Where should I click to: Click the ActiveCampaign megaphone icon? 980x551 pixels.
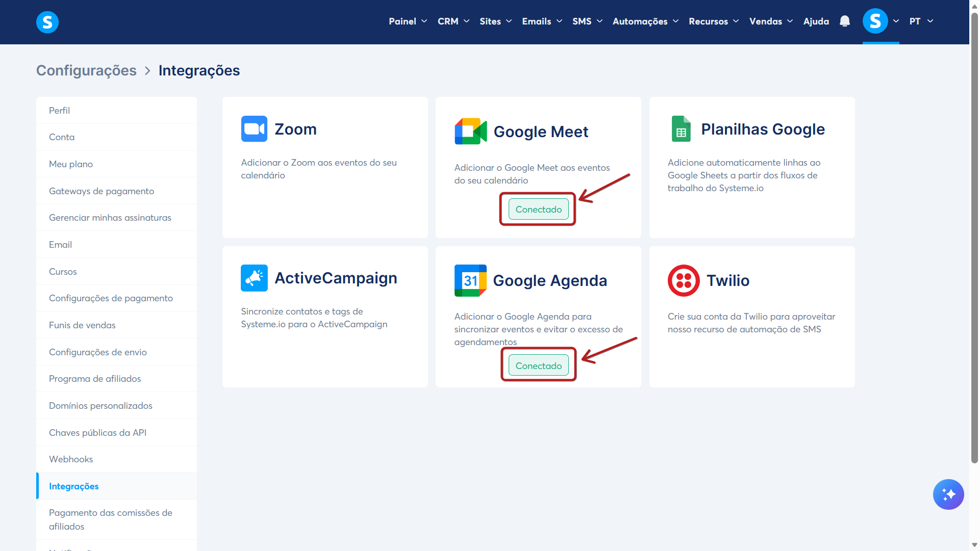tap(254, 278)
